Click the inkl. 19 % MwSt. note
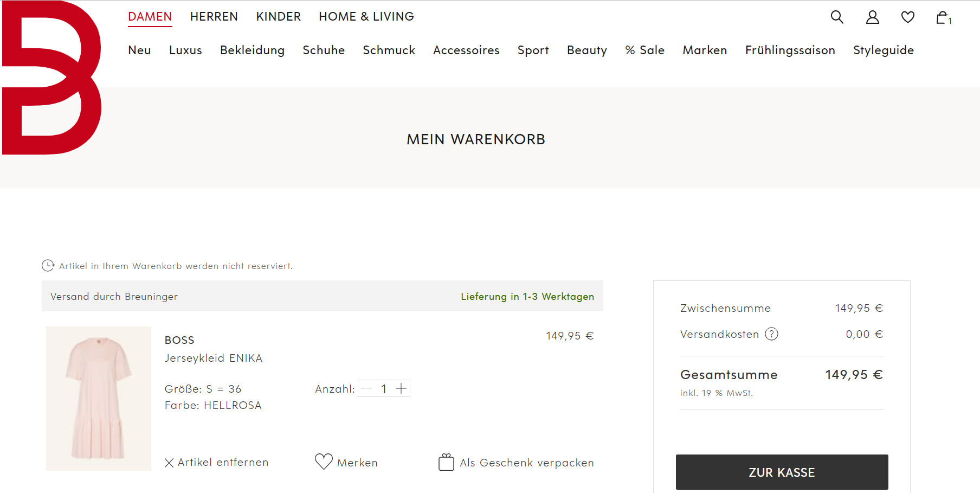Screen dimensions: 980x493 (x=716, y=393)
